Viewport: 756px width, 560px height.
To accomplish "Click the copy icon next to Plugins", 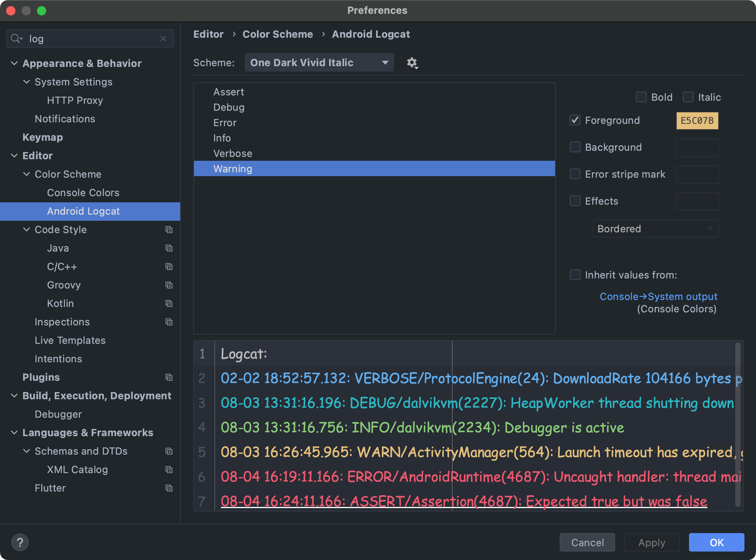I will tap(169, 377).
